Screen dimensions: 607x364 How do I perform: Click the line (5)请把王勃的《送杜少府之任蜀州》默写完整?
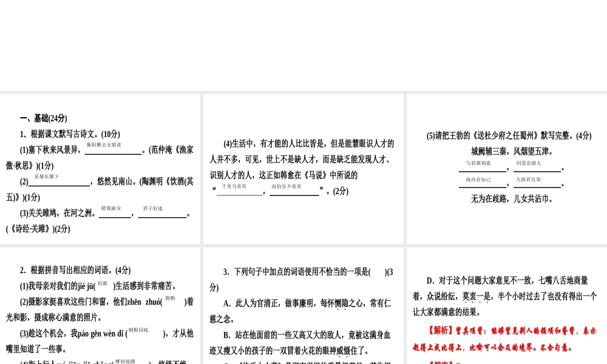[x=509, y=135]
